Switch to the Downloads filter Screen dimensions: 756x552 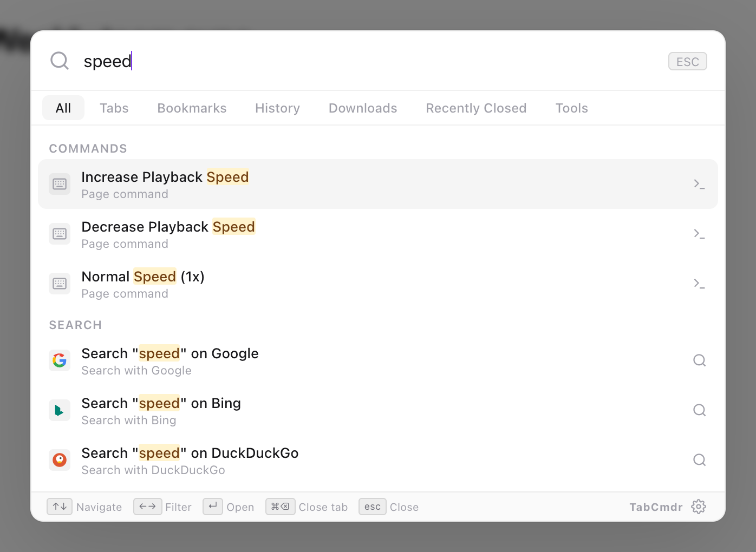click(363, 108)
